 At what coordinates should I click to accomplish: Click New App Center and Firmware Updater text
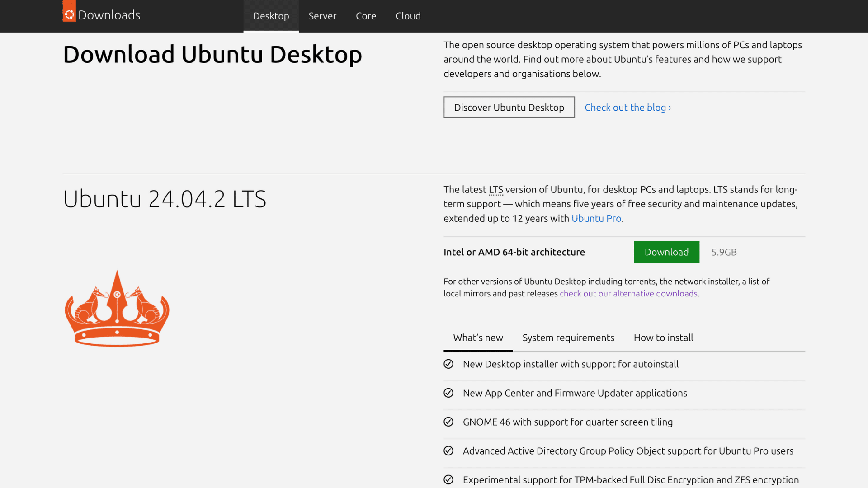point(575,393)
